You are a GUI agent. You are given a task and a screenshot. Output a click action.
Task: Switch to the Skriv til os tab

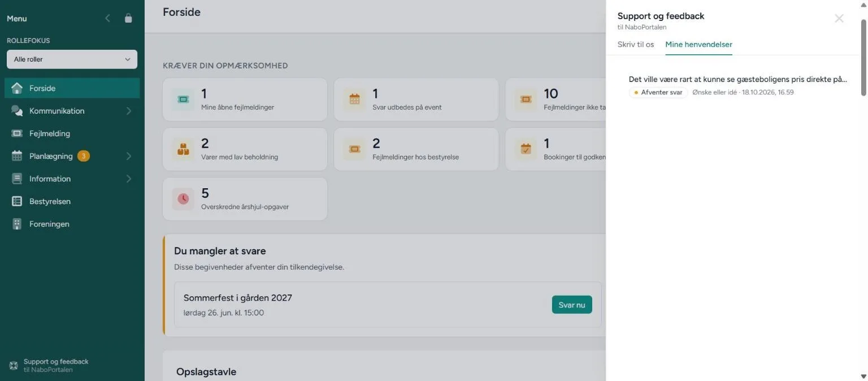point(636,44)
